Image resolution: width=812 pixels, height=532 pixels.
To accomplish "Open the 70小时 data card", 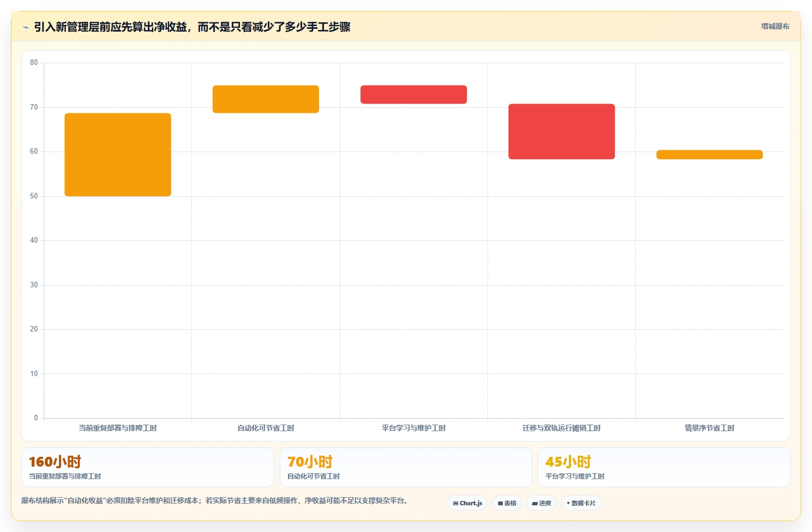I will (x=406, y=467).
